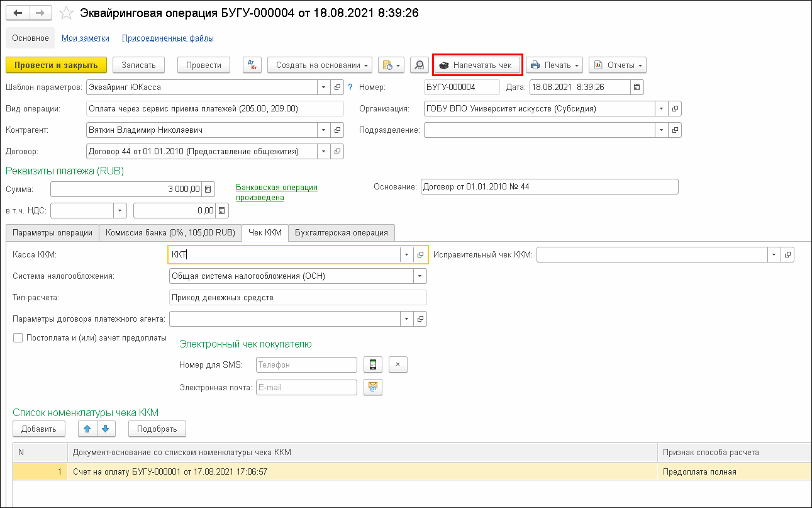Image resolution: width=812 pixels, height=508 pixels.
Task: Add document to favorites with star icon
Action: [65, 13]
